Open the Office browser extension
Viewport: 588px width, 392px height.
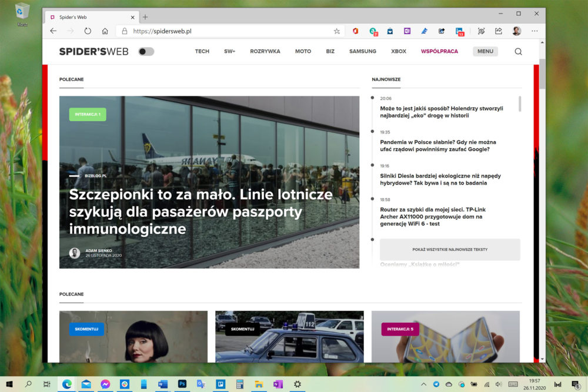355,31
